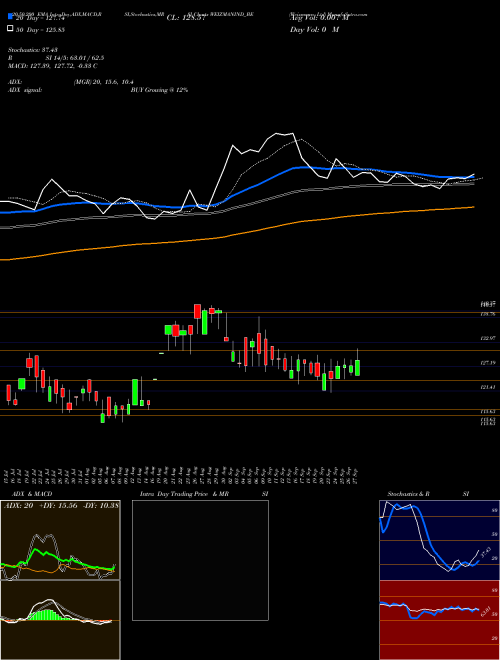Click the 'CL: 128.57' closing price label
The image size is (500, 660).
click(x=186, y=18)
